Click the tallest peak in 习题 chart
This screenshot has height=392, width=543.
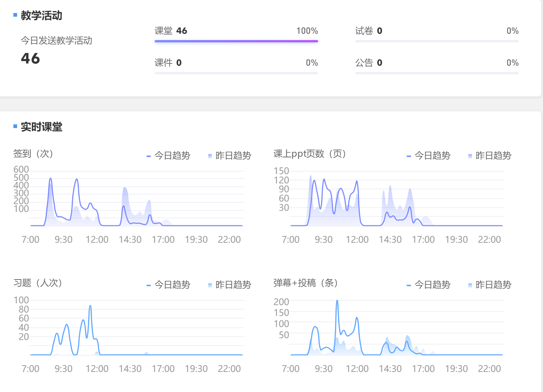90,306
